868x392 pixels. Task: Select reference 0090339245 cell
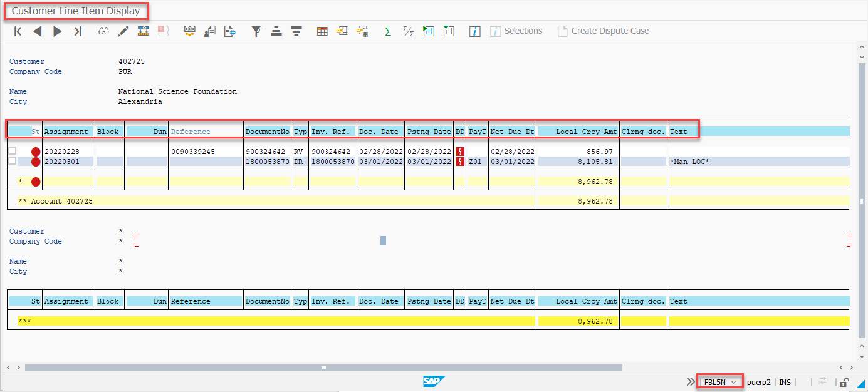pos(206,152)
